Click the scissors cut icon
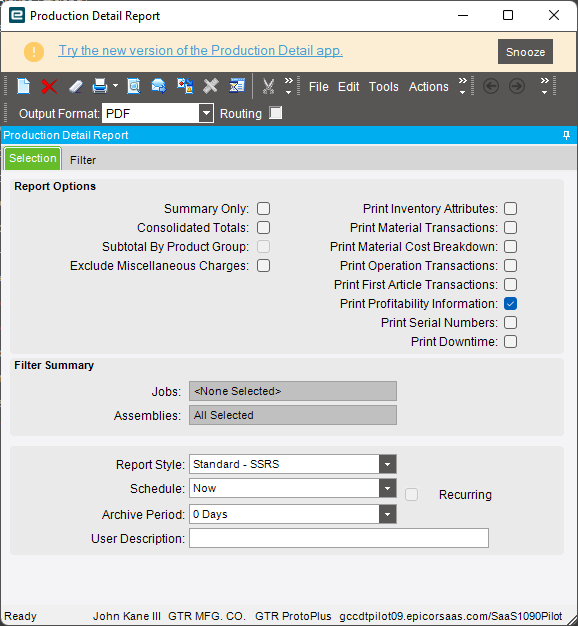578x626 pixels. pyautogui.click(x=269, y=86)
